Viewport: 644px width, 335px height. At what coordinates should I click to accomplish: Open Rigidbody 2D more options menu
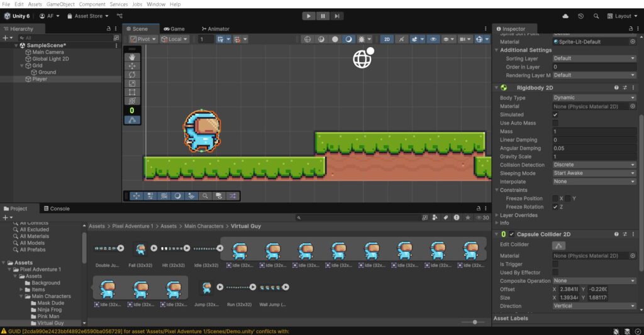[x=633, y=88]
